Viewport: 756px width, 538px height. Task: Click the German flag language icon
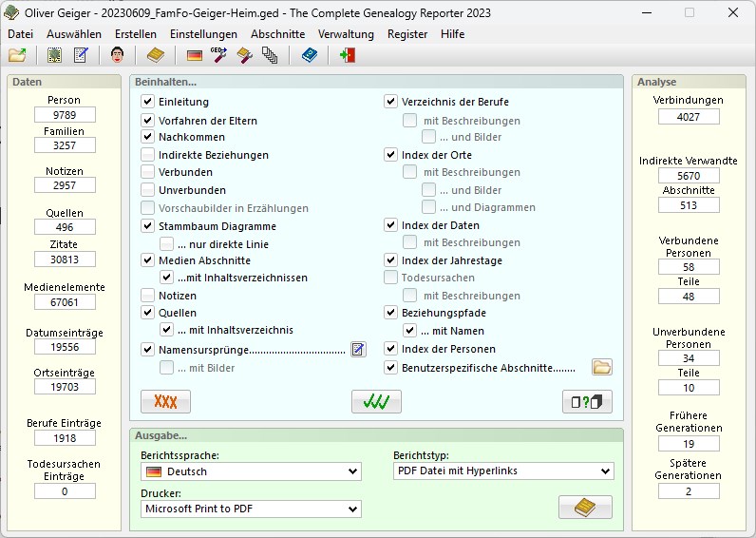click(194, 55)
